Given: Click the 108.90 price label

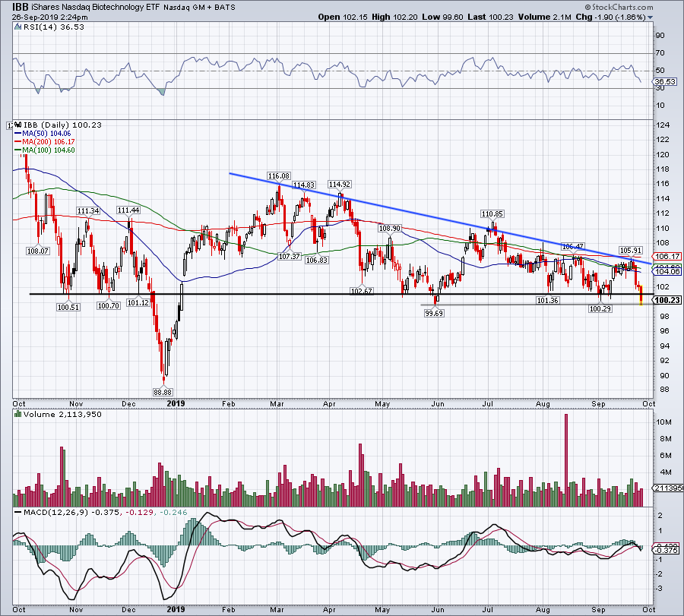Looking at the screenshot, I should [x=390, y=228].
